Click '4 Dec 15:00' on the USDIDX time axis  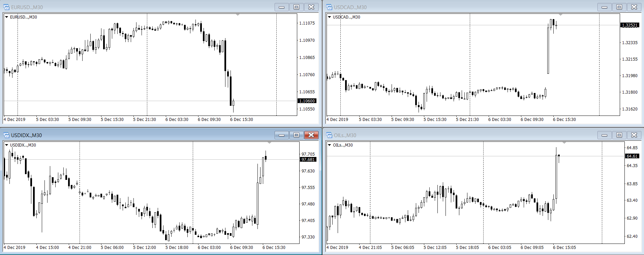[x=48, y=248]
